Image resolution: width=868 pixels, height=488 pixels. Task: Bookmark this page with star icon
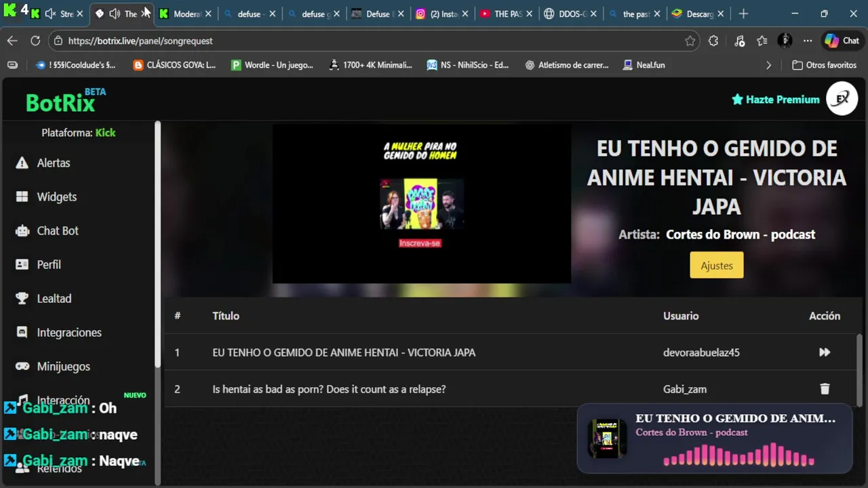(x=690, y=41)
